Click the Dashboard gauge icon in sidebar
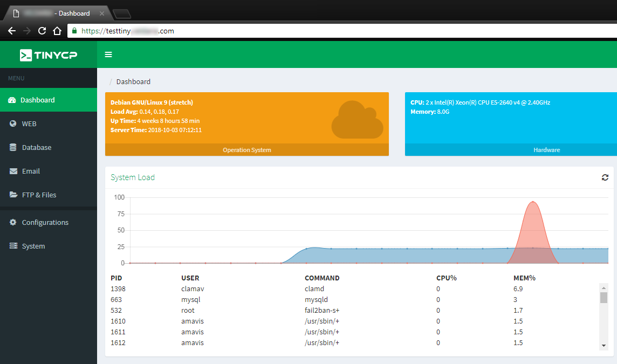Image resolution: width=617 pixels, height=364 pixels. point(12,100)
